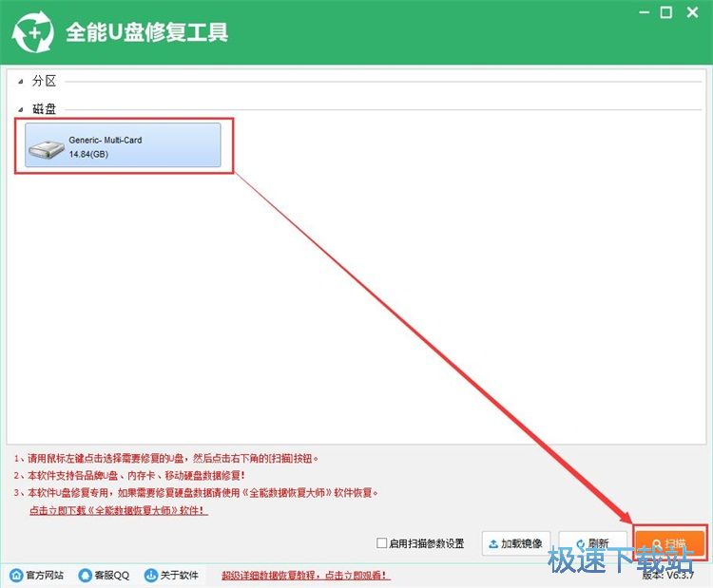Open the 超级详细数据恢复教程 tutorial link
The width and height of the screenshot is (713, 588).
point(304,576)
